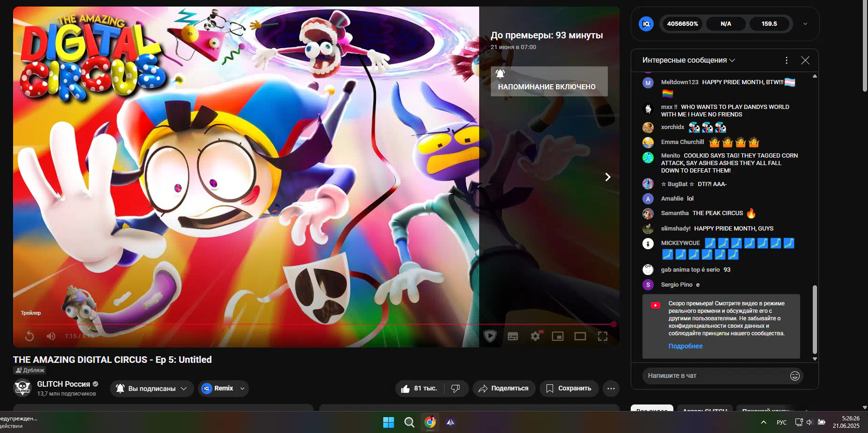This screenshot has height=433, width=868.
Task: Click the blue IQ extension logo
Action: click(646, 24)
